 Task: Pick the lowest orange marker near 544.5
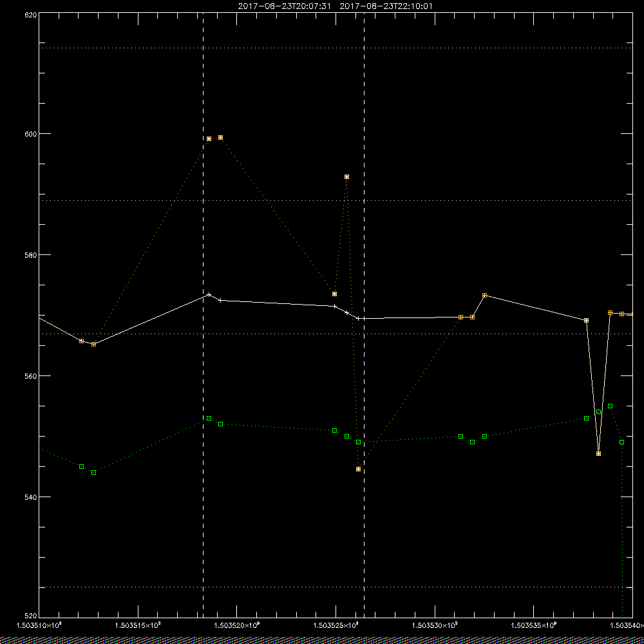(x=358, y=469)
